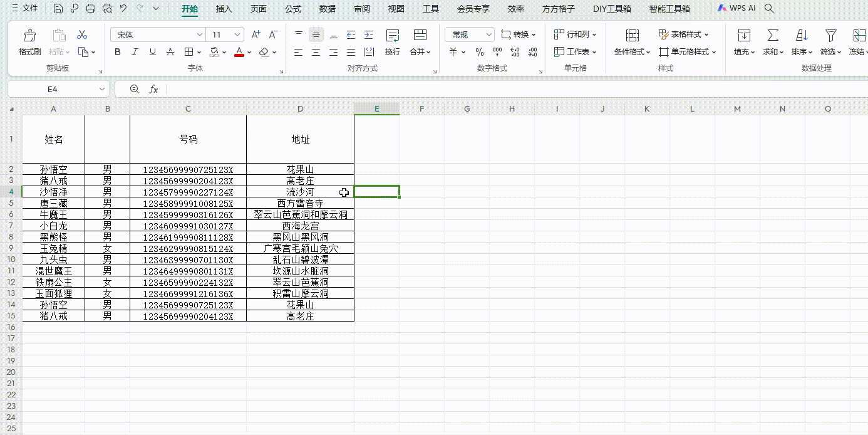Toggle the Center horizontally button

coord(316,52)
